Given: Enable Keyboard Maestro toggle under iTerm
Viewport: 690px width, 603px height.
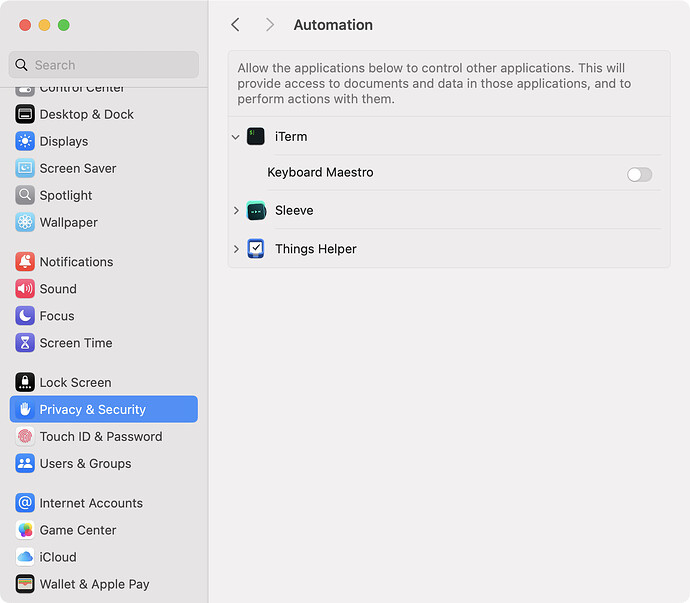Looking at the screenshot, I should (x=639, y=174).
